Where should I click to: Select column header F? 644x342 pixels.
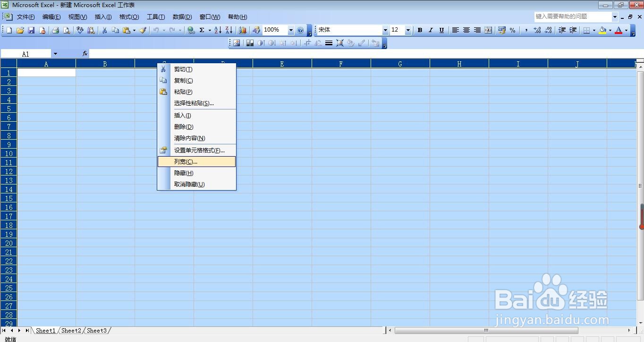click(341, 64)
